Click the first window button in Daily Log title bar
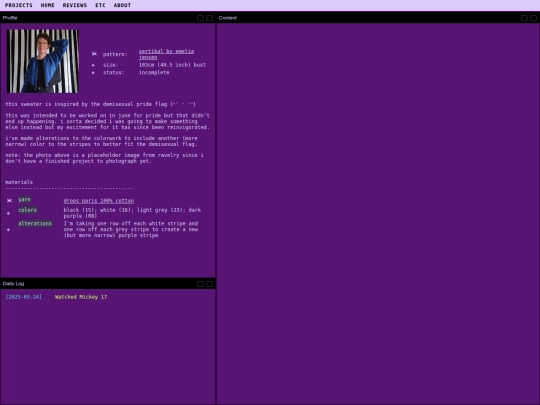The height and width of the screenshot is (405, 540). tap(200, 284)
